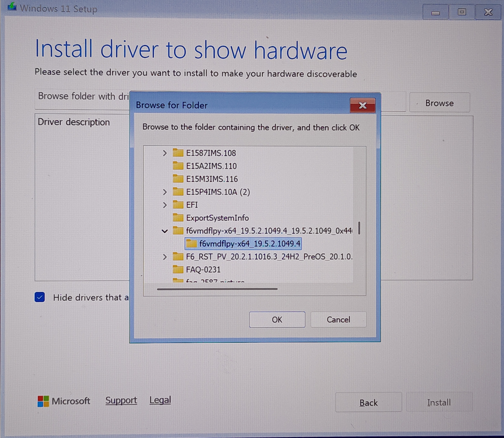Click the f6vmdflpy-x64_19.5.2.1049.4_19.5.2.1049 parent folder icon
Image resolution: width=504 pixels, height=438 pixels.
click(178, 230)
